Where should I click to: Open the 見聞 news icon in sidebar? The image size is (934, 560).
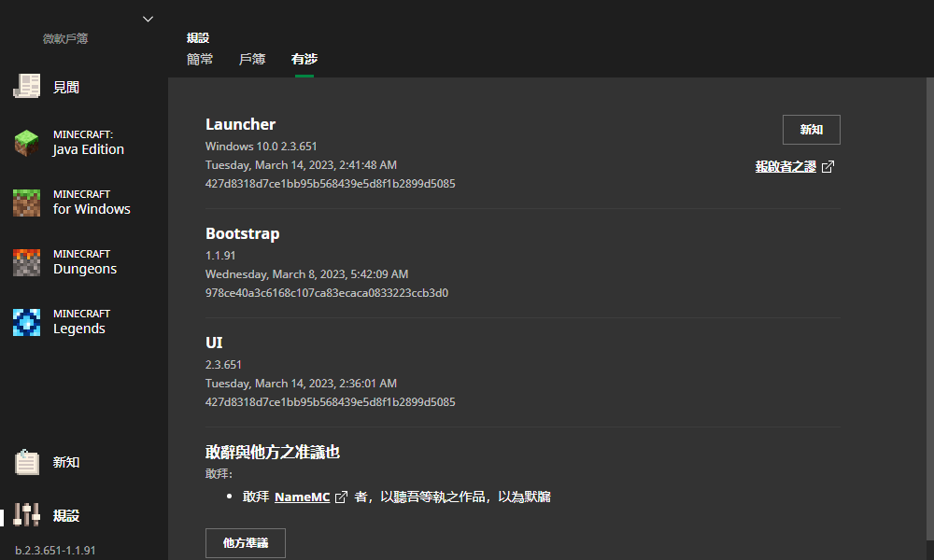coord(27,87)
